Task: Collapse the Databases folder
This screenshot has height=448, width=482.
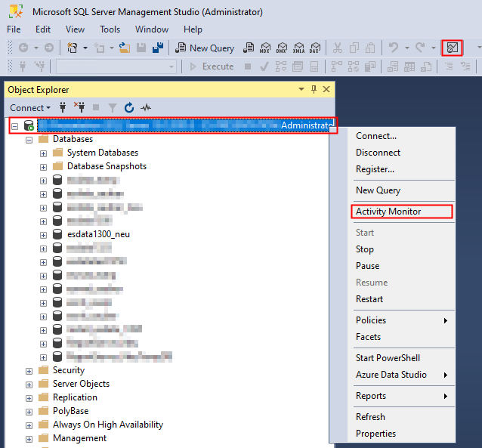Action: 29,141
